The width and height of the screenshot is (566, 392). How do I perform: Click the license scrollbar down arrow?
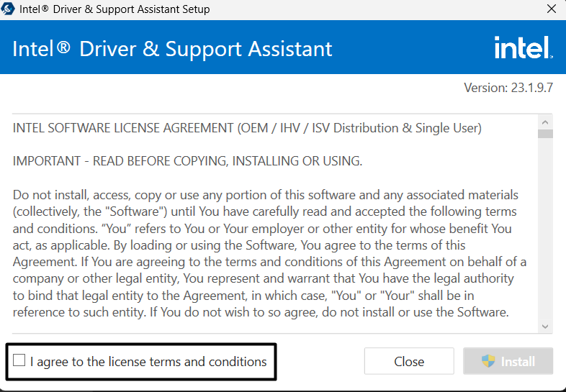(546, 327)
